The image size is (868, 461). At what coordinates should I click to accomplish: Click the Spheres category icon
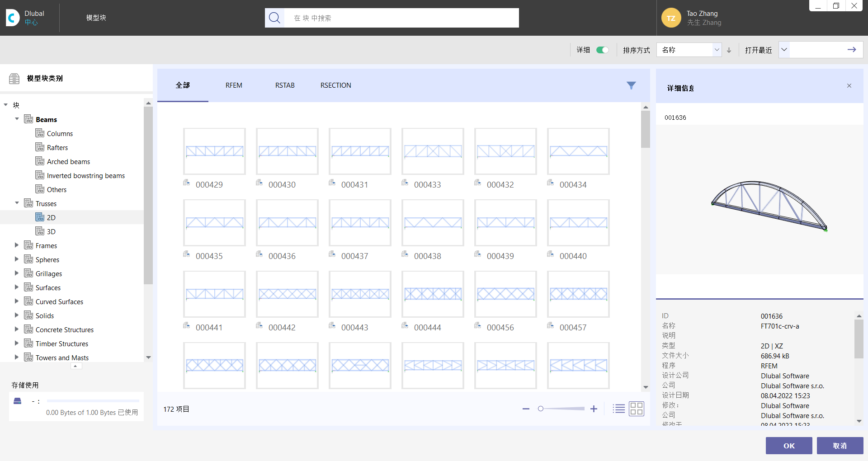(28, 259)
